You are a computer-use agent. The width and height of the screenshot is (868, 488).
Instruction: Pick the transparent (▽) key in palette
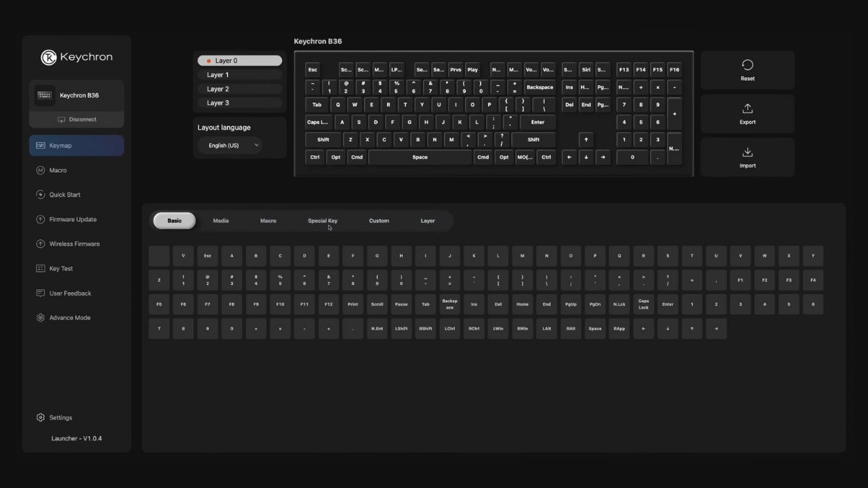point(183,256)
